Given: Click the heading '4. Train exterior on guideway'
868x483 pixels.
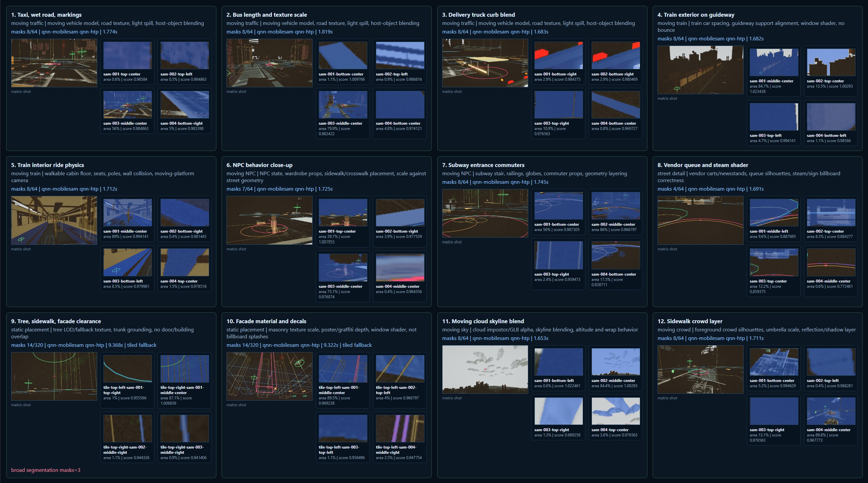Looking at the screenshot, I should coord(696,15).
